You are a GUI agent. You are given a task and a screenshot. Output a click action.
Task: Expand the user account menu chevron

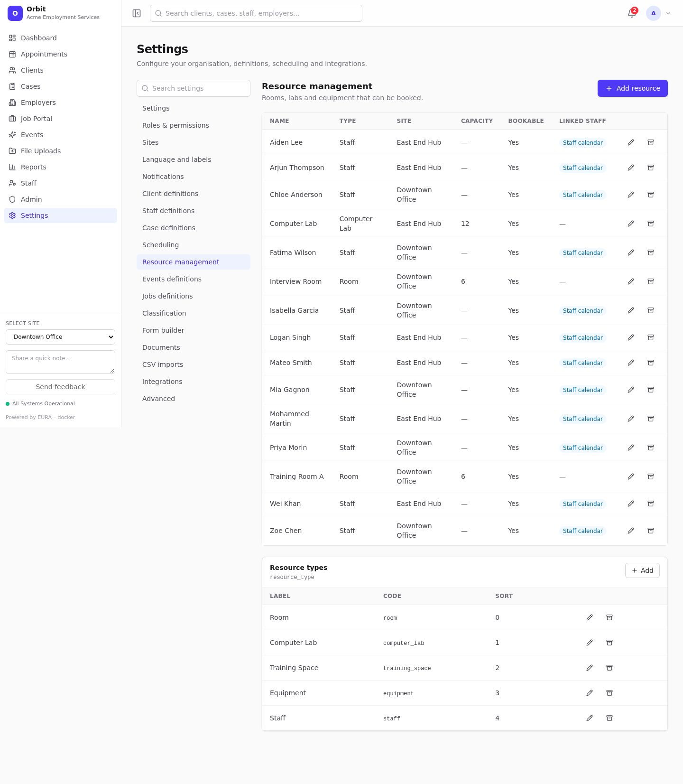pyautogui.click(x=668, y=13)
